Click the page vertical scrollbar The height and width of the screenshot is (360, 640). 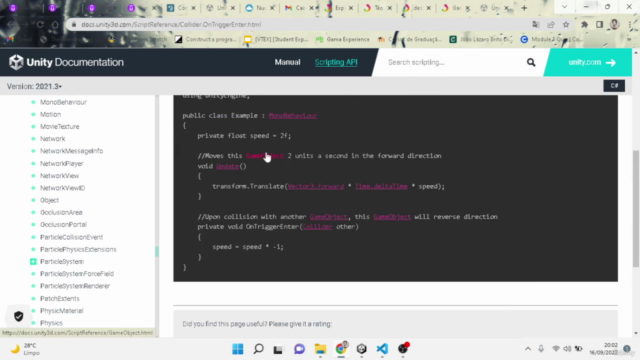636,208
